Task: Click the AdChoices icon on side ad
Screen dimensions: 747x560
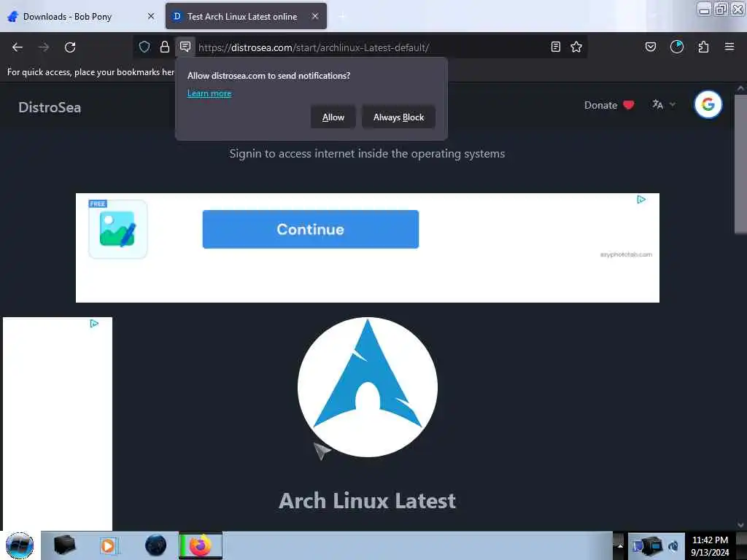Action: [94, 324]
